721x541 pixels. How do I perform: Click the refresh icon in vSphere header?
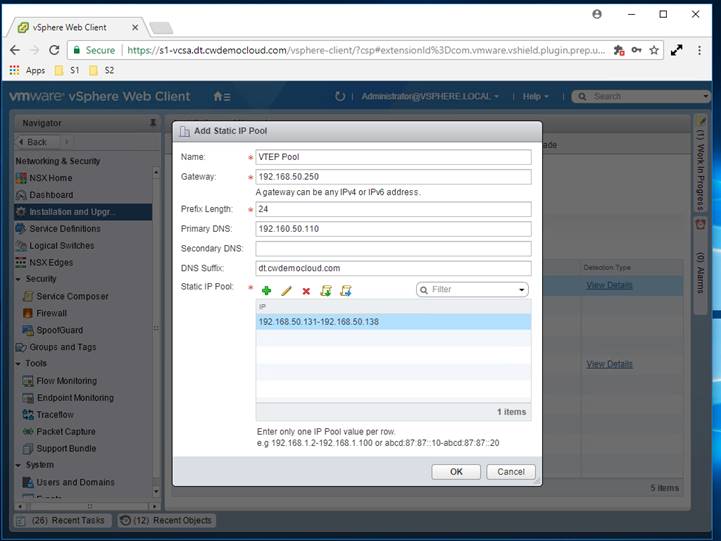click(340, 97)
